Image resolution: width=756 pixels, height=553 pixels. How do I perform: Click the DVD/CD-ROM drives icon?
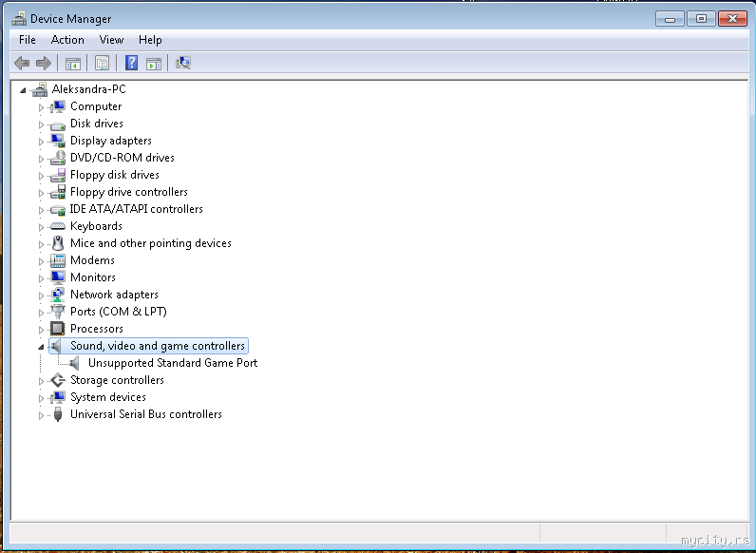(x=58, y=158)
